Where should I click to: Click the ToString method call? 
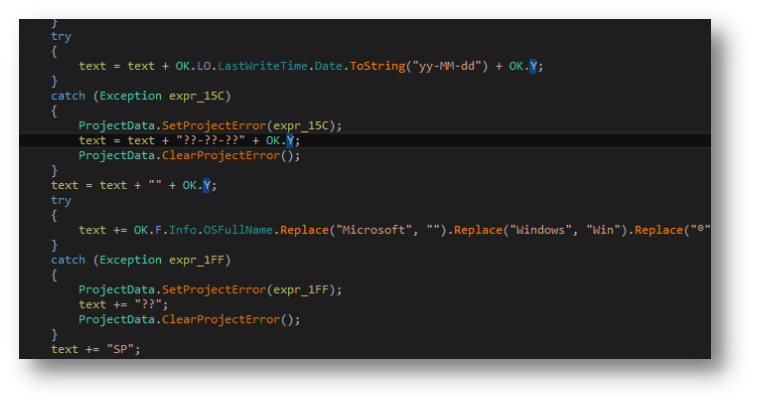point(378,66)
